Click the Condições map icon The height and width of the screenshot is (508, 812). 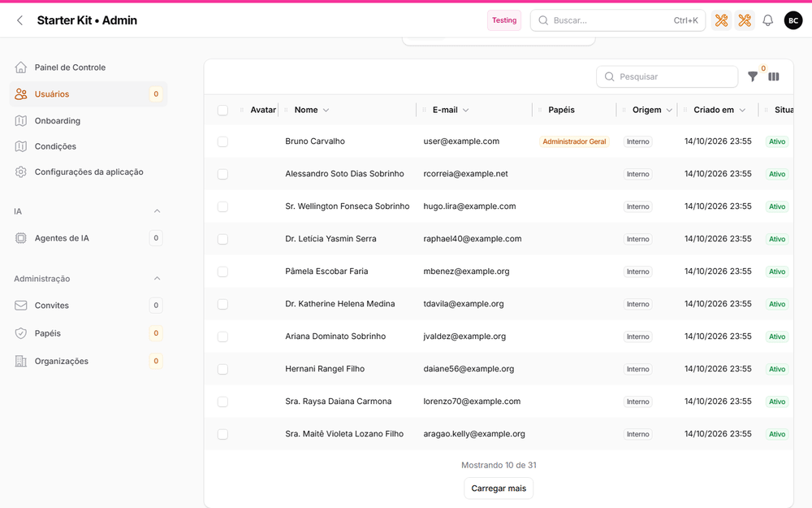click(x=21, y=146)
